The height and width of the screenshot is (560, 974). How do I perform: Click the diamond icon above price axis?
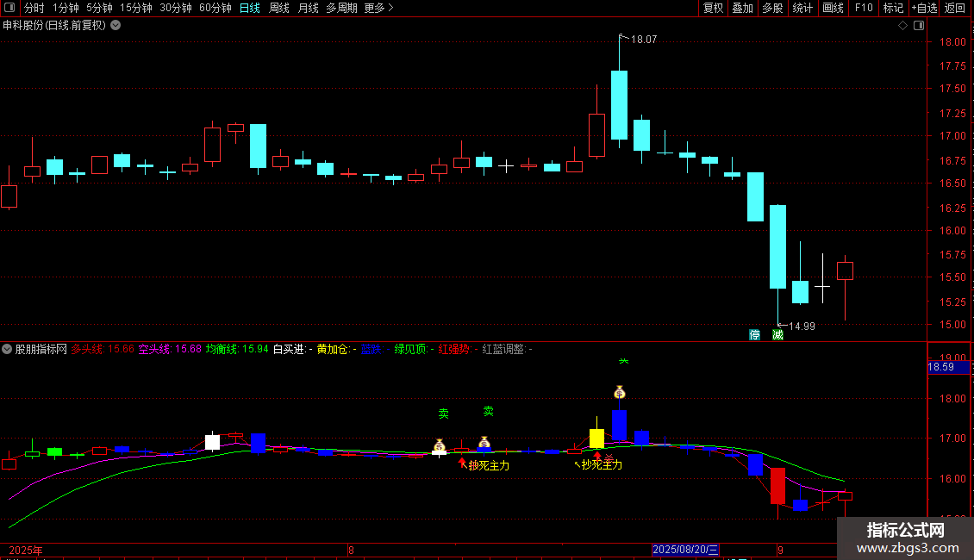click(902, 26)
